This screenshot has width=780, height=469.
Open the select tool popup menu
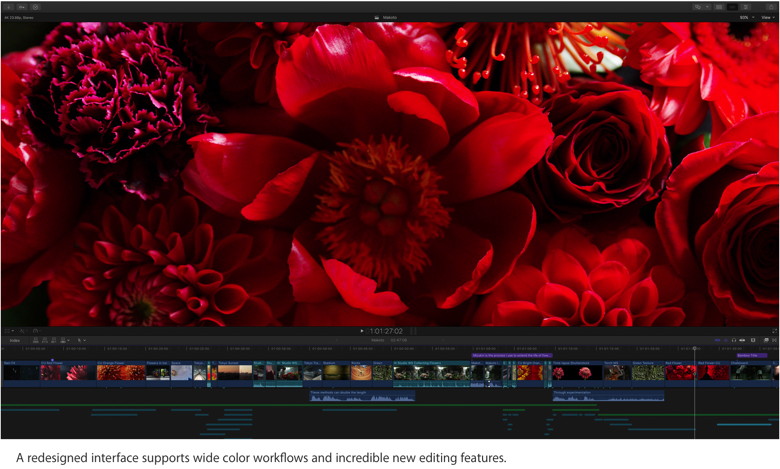[81, 340]
